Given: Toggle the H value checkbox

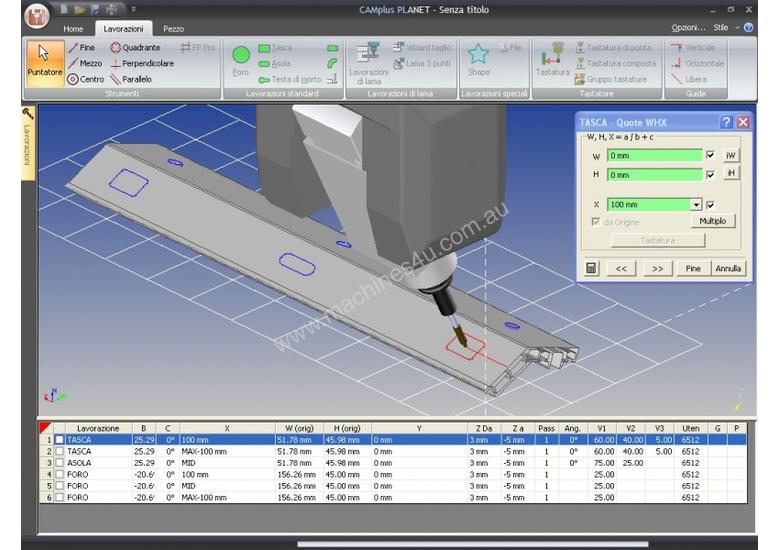Looking at the screenshot, I should click(x=710, y=175).
